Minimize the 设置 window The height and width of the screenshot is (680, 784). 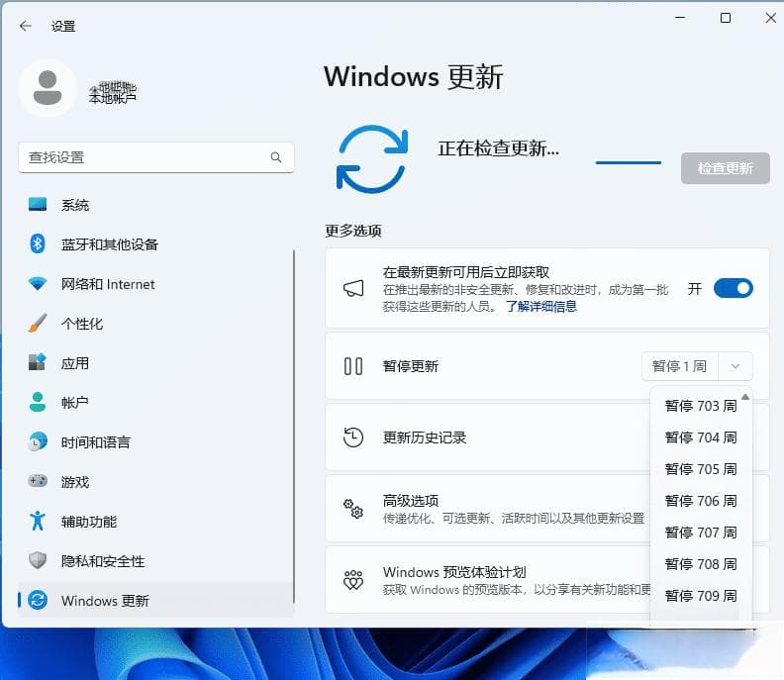click(680, 18)
